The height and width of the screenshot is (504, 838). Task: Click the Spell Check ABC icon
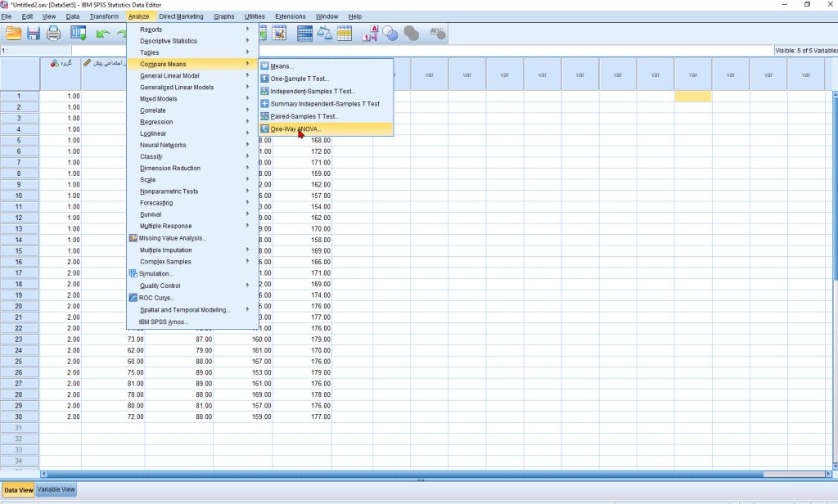pos(437,34)
